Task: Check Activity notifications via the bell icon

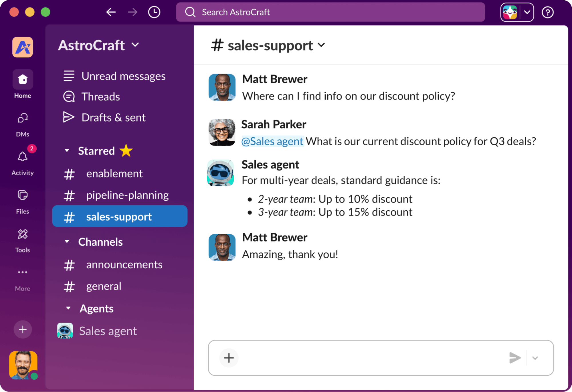Action: (22, 157)
